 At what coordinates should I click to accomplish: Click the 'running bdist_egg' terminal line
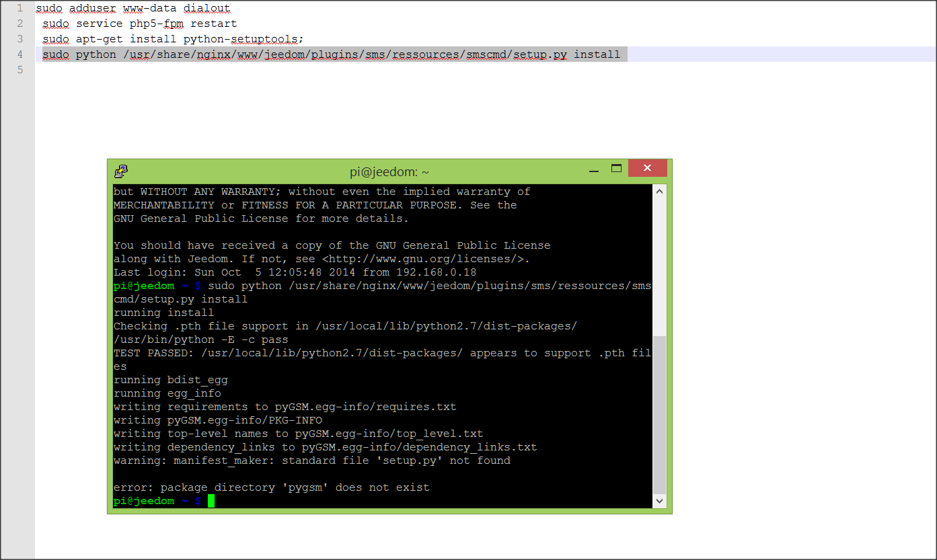pos(170,380)
